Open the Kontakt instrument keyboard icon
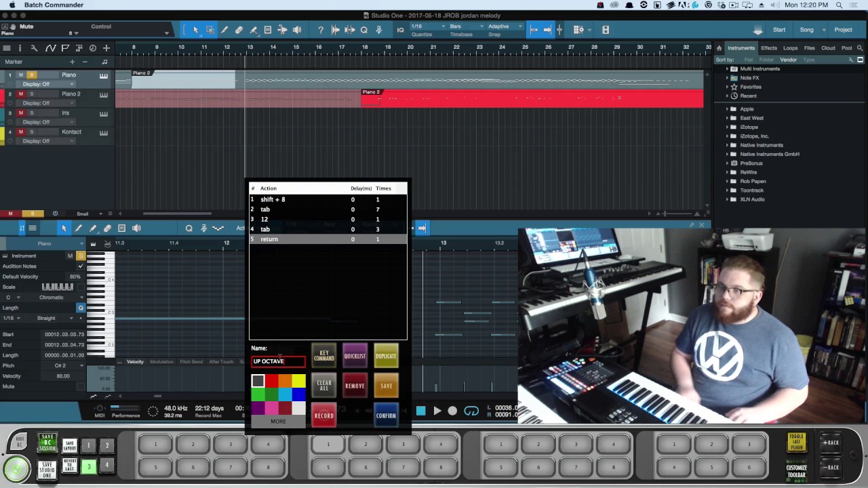Screen dimensions: 868x488 (104, 133)
